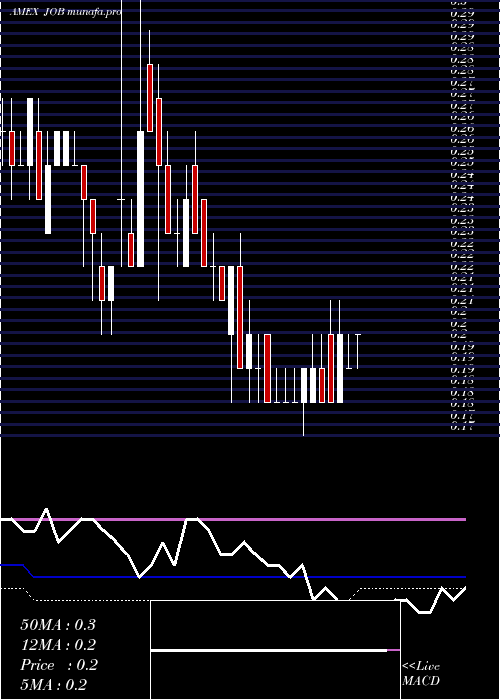Open the <<Live MACD label
The height and width of the screenshot is (700, 500).
(x=421, y=674)
